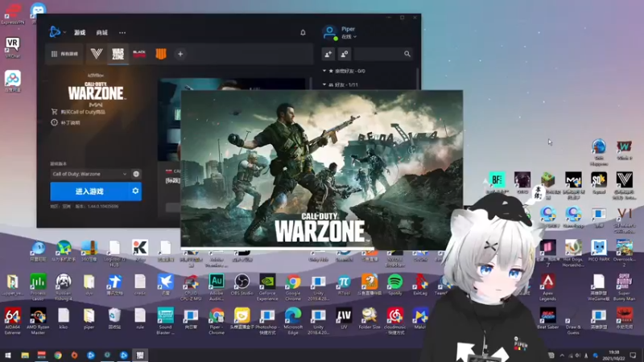Show the all games grid
Viewport: 644px width, 362px height.
pos(65,54)
